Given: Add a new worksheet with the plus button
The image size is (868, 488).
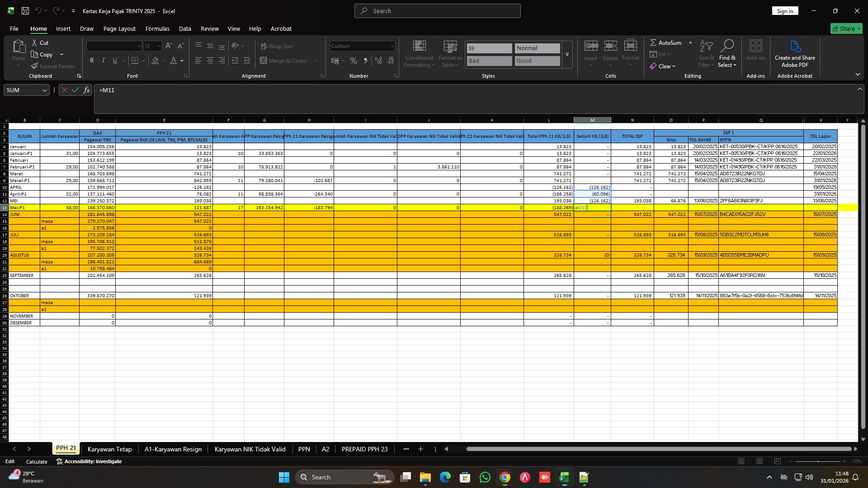Looking at the screenshot, I should [x=420, y=449].
